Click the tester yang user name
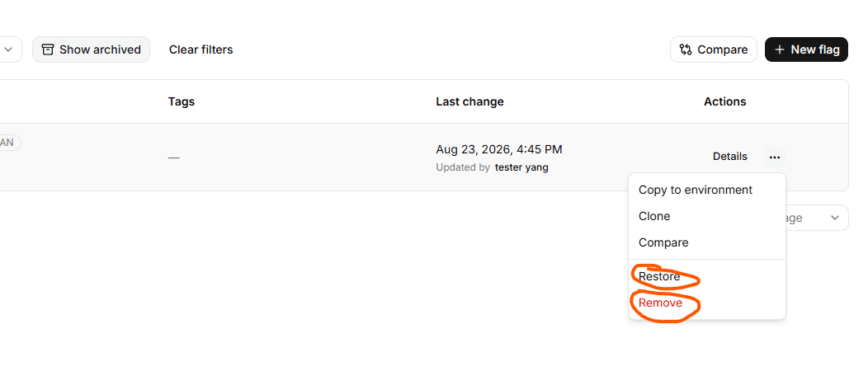The width and height of the screenshot is (868, 390). coord(521,167)
